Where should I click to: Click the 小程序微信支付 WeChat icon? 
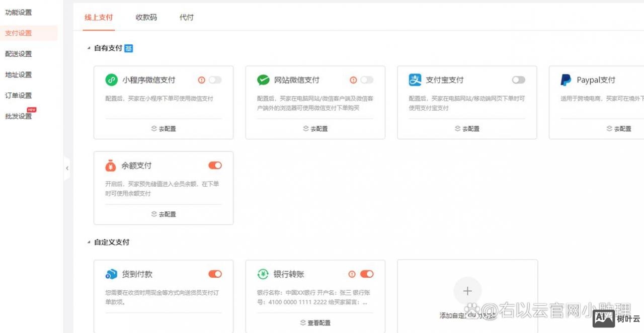[x=110, y=79]
